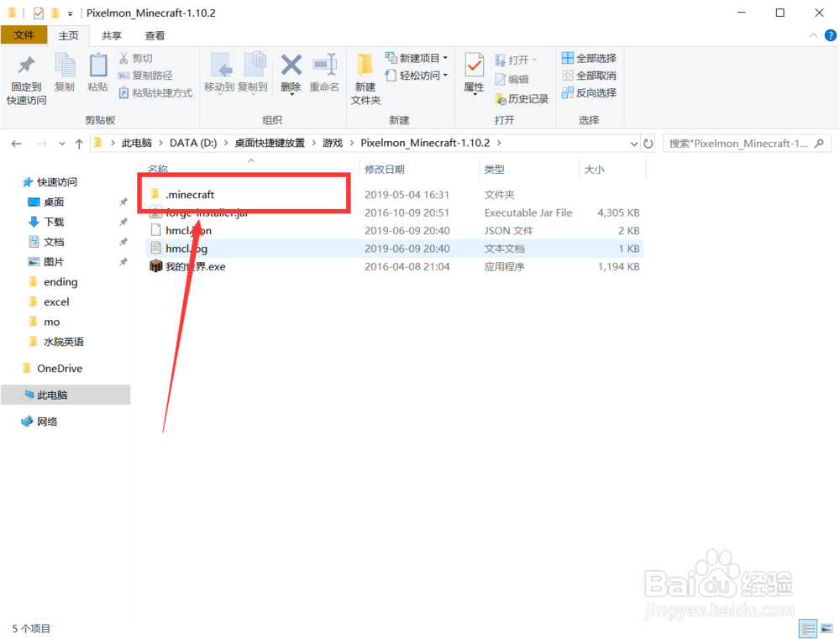Viewport: 840px width, 639px height.
Task: Click the Cut (剪切) scissors button
Action: pyautogui.click(x=135, y=58)
